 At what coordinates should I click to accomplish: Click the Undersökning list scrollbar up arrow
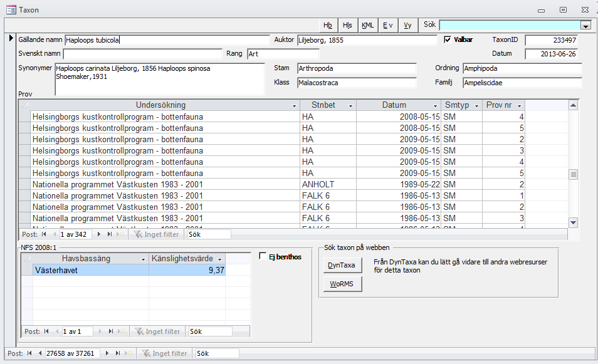(x=573, y=106)
